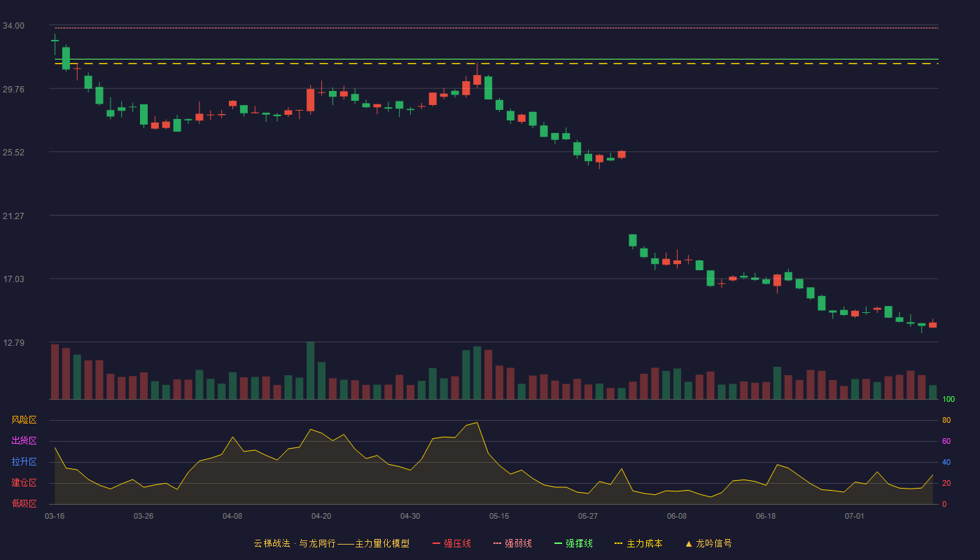Screen dimensions: 980x560
Task: Click the 出货区 zone label
Action: coord(24,441)
